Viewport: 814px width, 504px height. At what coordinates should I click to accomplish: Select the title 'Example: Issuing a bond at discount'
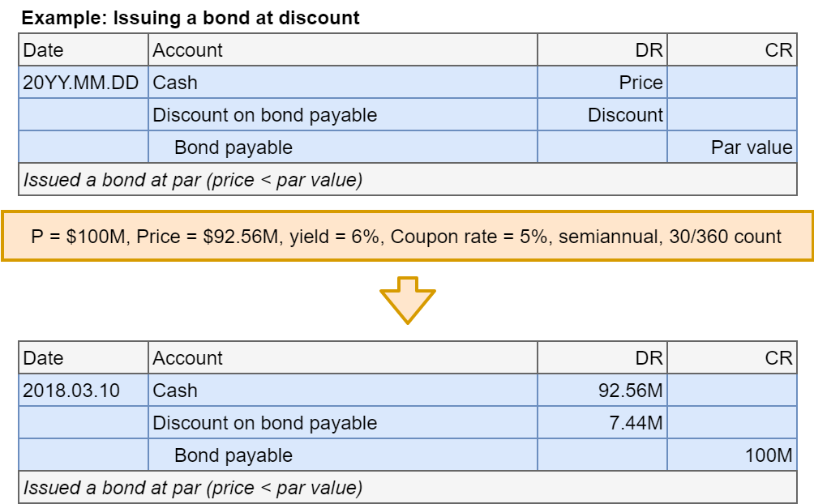pos(191,17)
